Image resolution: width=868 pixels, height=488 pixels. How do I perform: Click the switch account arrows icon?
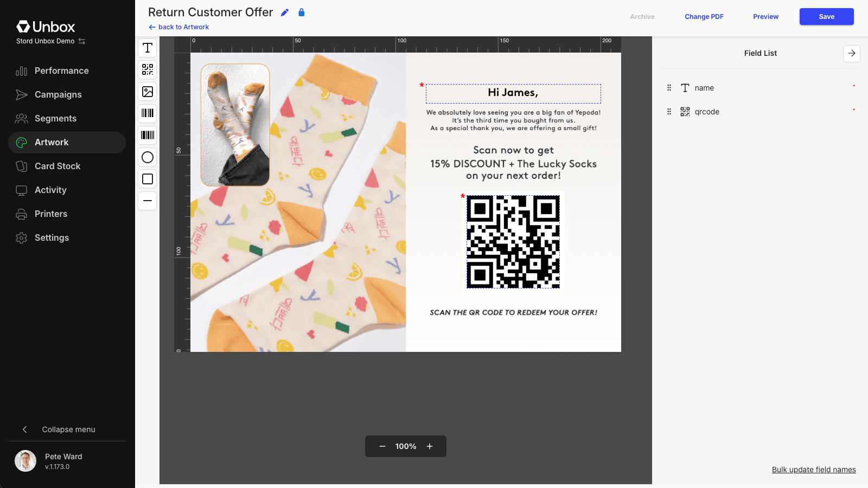coord(82,41)
